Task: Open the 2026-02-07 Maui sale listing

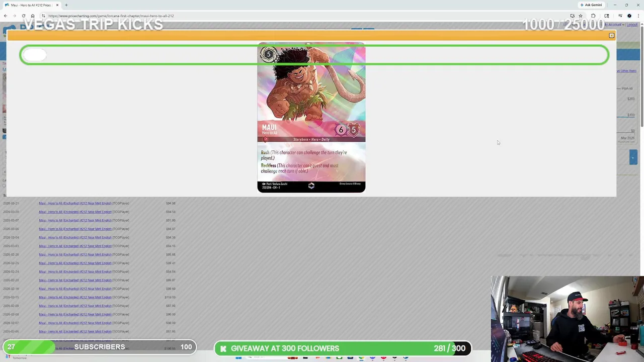Action: point(75,323)
